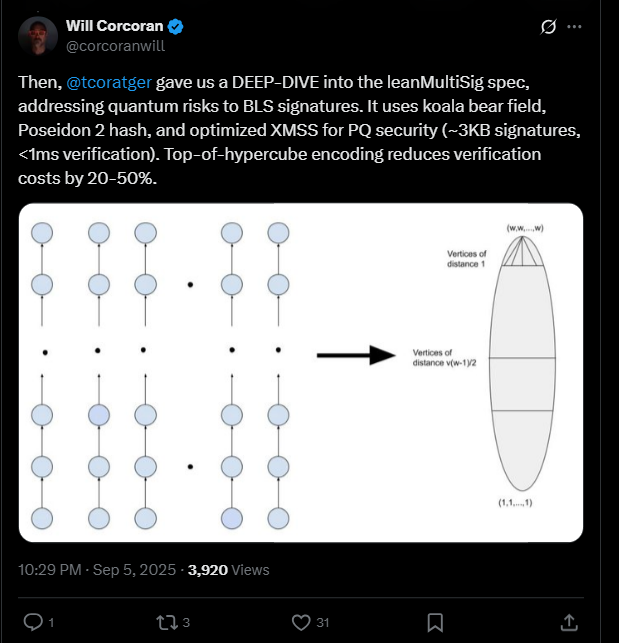
Task: Like the tweet with the heart icon
Action: tap(301, 622)
